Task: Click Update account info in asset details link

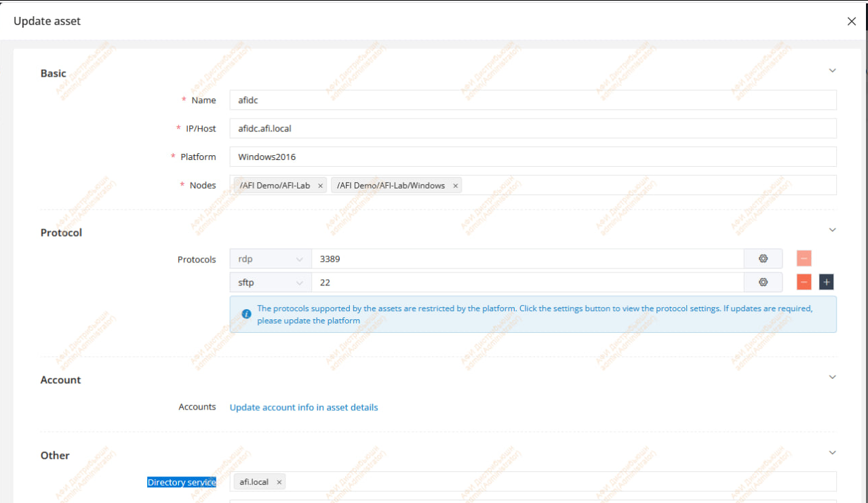Action: [x=304, y=407]
